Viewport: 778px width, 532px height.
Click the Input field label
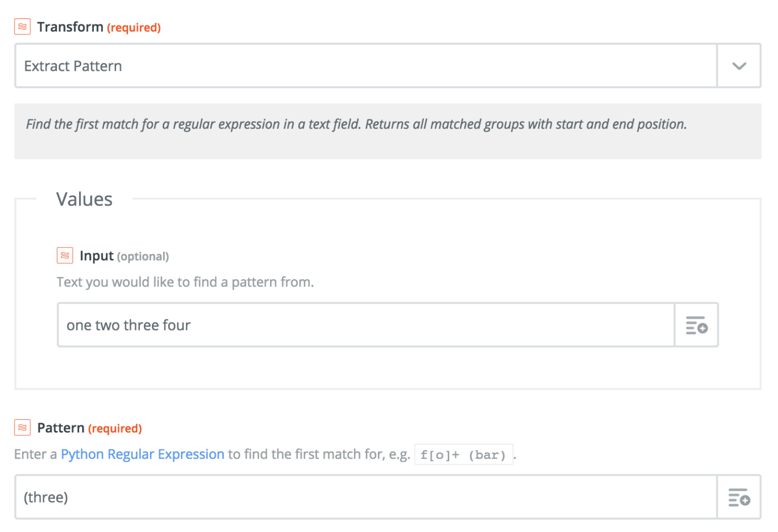[96, 256]
